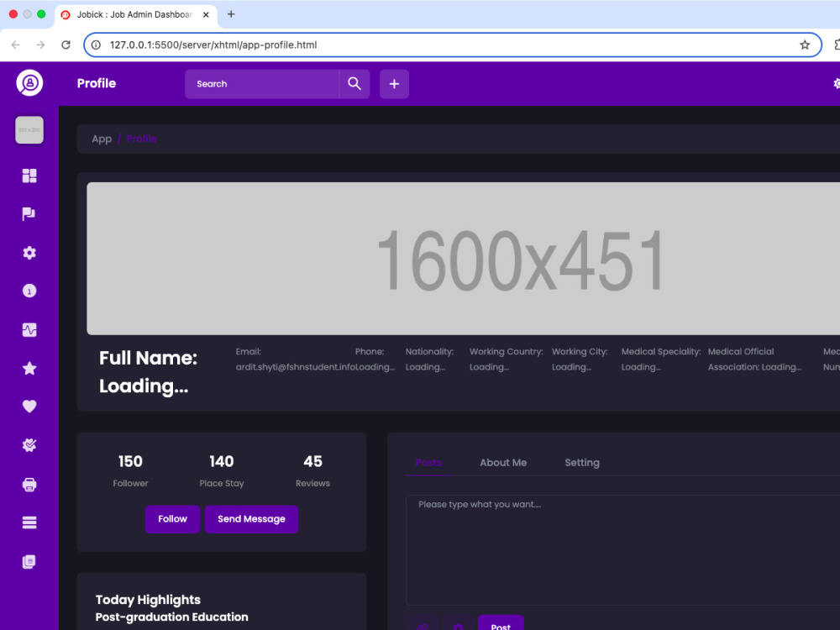
Task: Click the Full Name heading
Action: point(149,372)
